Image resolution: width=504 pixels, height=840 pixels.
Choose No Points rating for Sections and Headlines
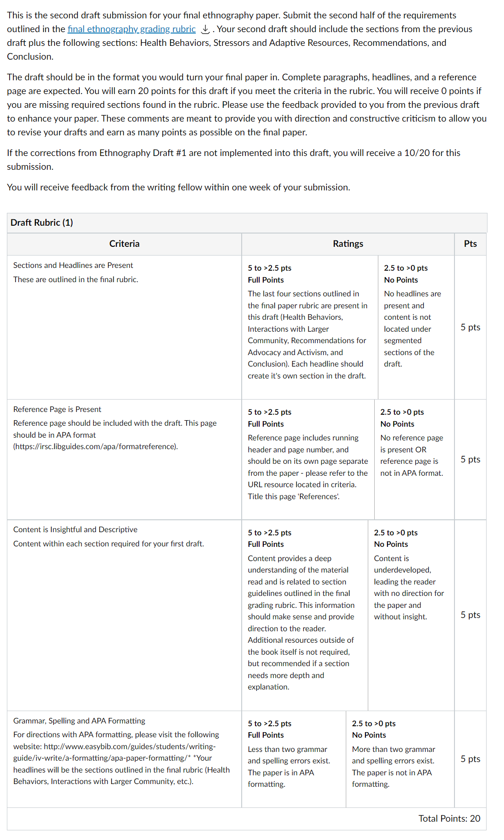click(416, 327)
